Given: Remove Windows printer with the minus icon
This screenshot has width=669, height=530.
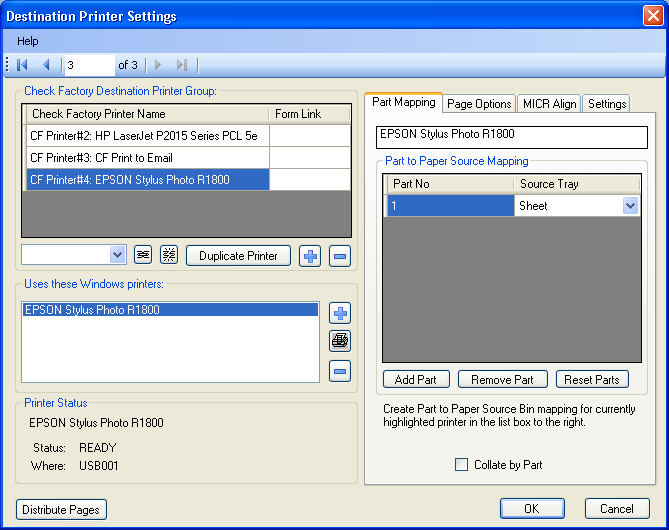Looking at the screenshot, I should click(340, 371).
